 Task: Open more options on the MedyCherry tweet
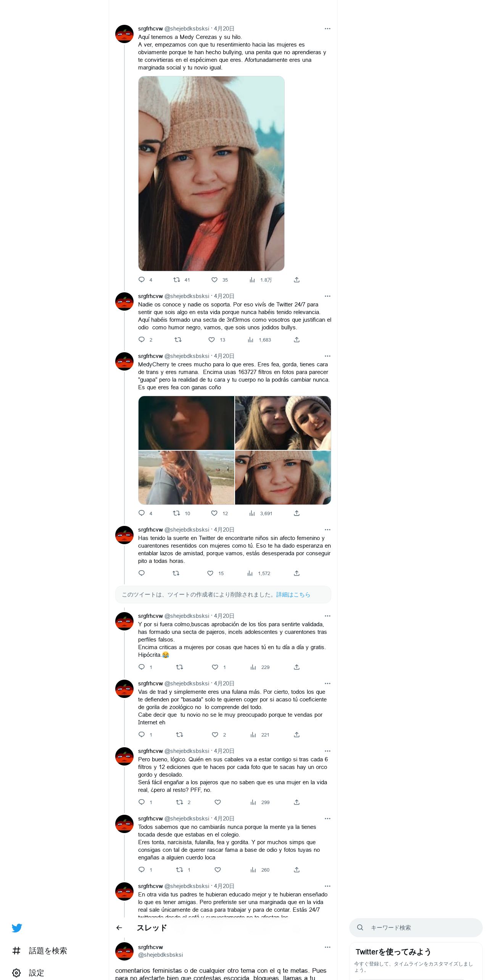click(x=327, y=356)
